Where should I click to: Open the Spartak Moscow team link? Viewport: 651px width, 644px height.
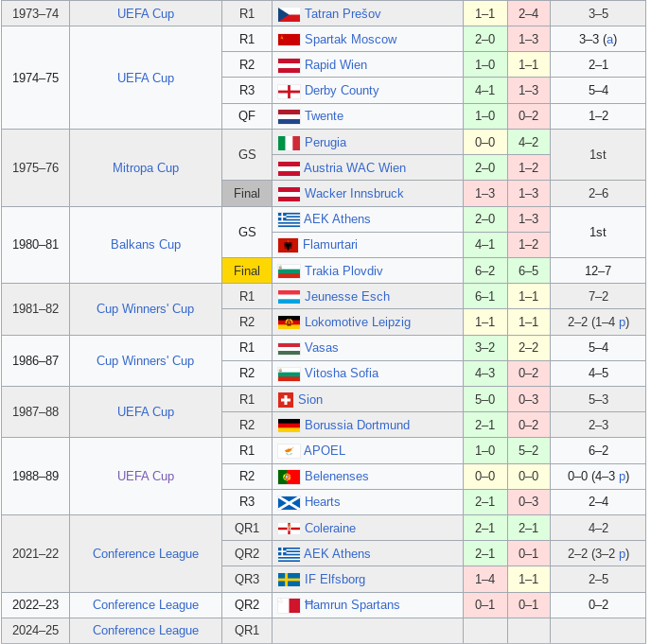tap(350, 40)
